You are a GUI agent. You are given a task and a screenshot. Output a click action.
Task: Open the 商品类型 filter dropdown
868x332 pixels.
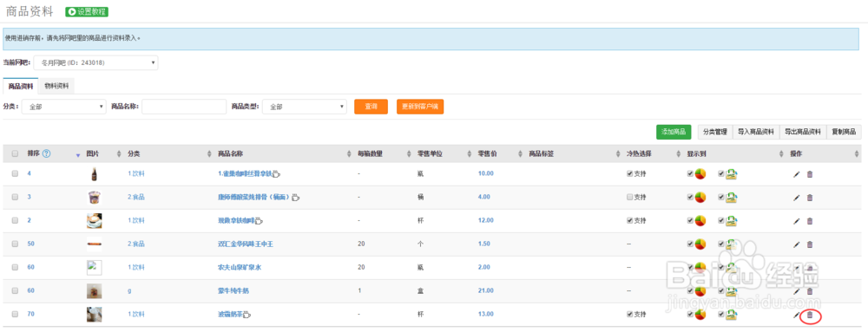point(305,107)
